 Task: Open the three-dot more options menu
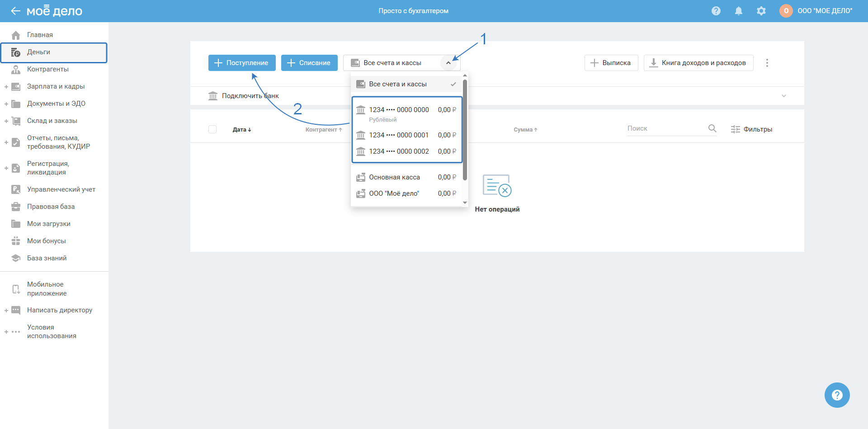click(x=767, y=63)
